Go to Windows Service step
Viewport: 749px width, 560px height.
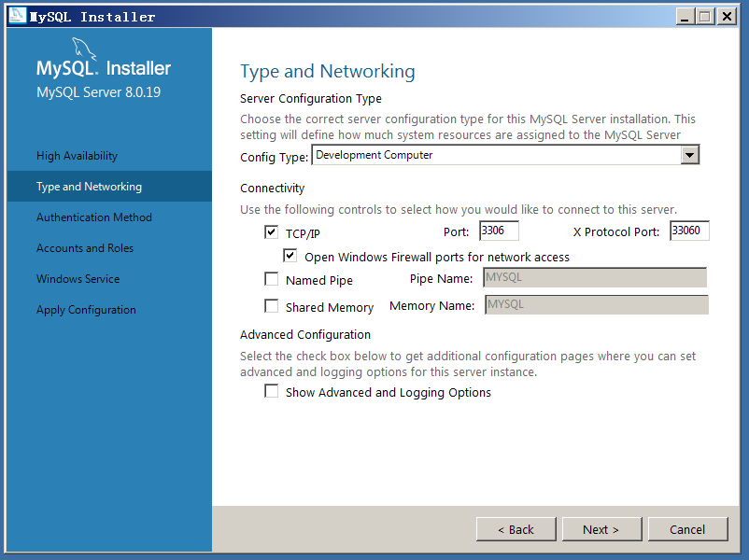tap(78, 279)
